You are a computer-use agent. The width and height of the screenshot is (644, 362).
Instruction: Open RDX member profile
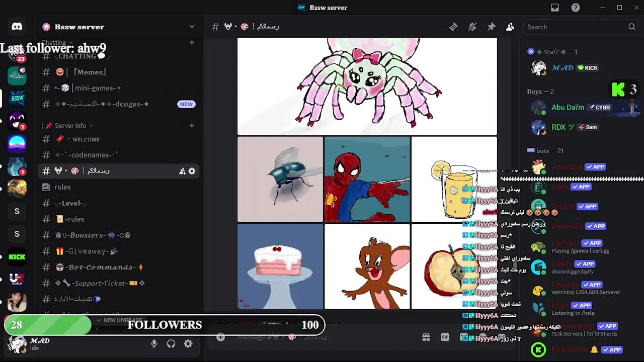[x=584, y=127]
